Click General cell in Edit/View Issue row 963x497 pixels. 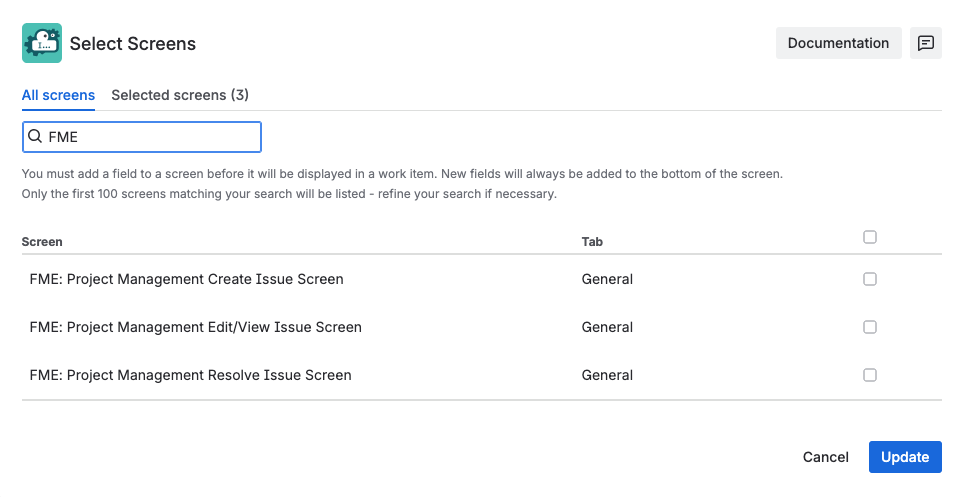607,327
